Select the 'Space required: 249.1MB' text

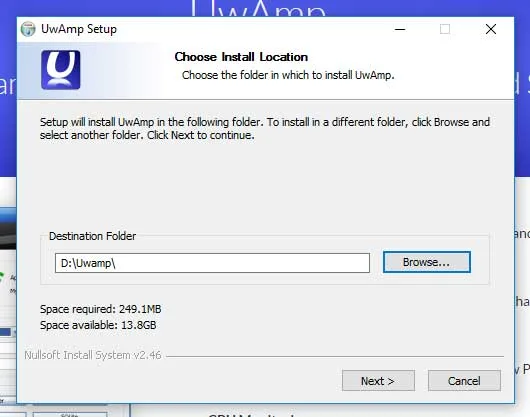[x=100, y=309]
